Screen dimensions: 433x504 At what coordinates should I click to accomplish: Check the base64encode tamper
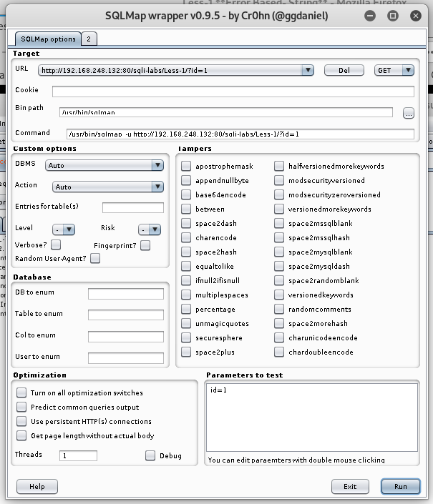tap(186, 194)
